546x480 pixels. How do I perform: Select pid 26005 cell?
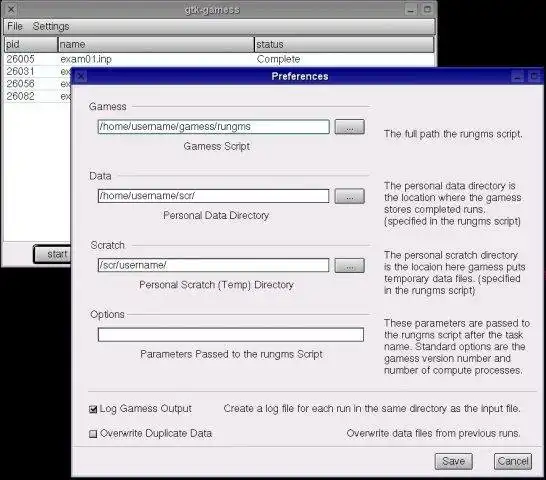click(21, 59)
